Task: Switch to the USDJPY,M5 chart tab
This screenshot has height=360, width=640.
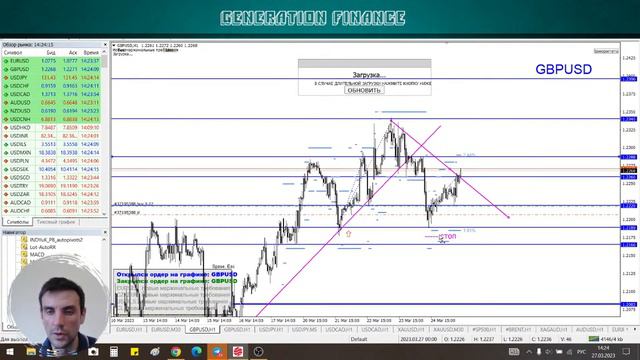Action: tap(304, 329)
